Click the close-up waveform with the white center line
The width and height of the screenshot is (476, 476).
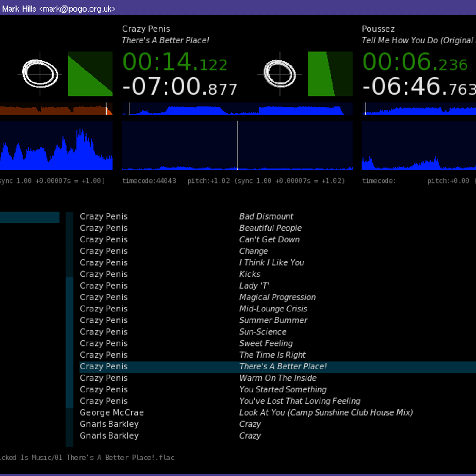click(237, 145)
